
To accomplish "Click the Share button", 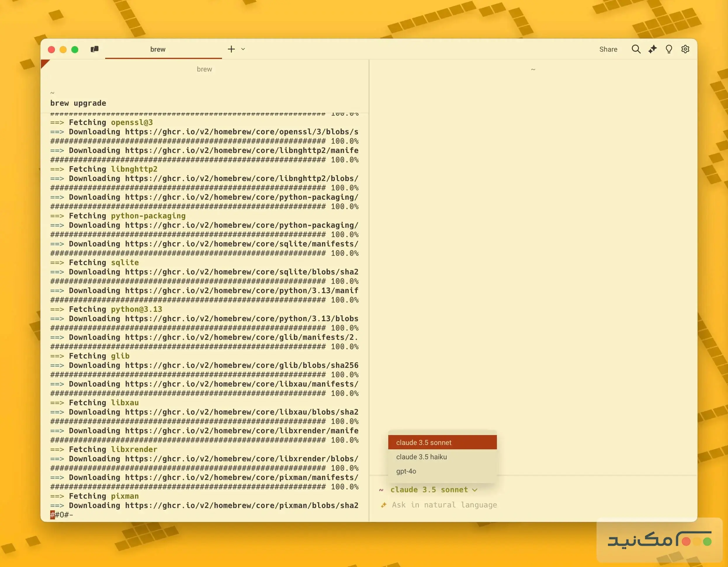I will (608, 49).
